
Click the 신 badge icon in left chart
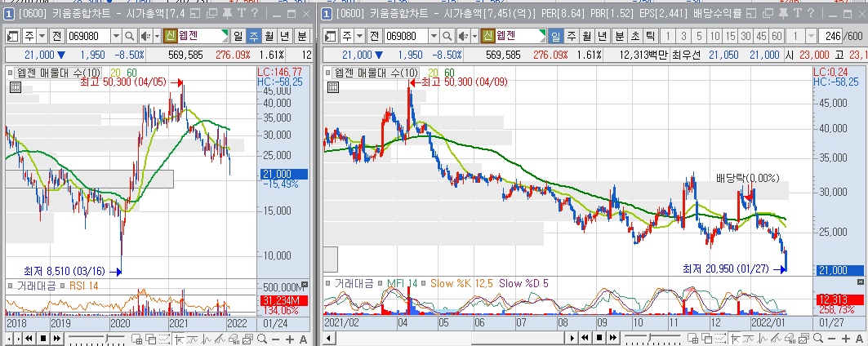[x=170, y=37]
